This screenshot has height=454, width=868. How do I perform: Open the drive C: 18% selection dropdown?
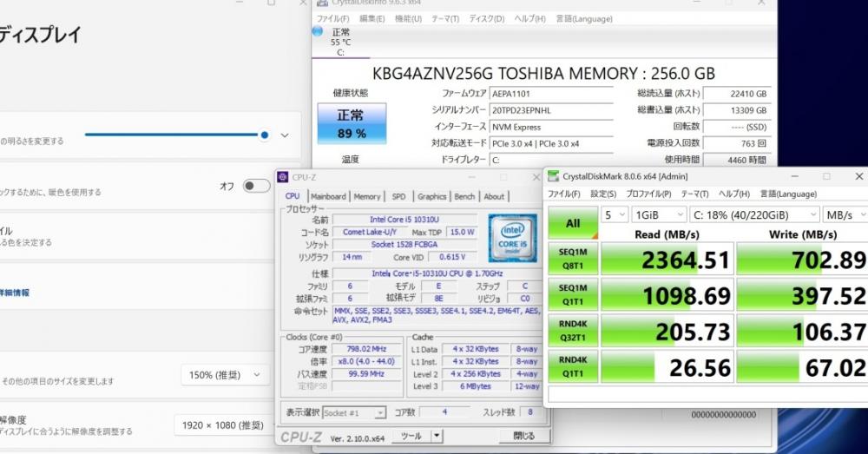(x=754, y=214)
